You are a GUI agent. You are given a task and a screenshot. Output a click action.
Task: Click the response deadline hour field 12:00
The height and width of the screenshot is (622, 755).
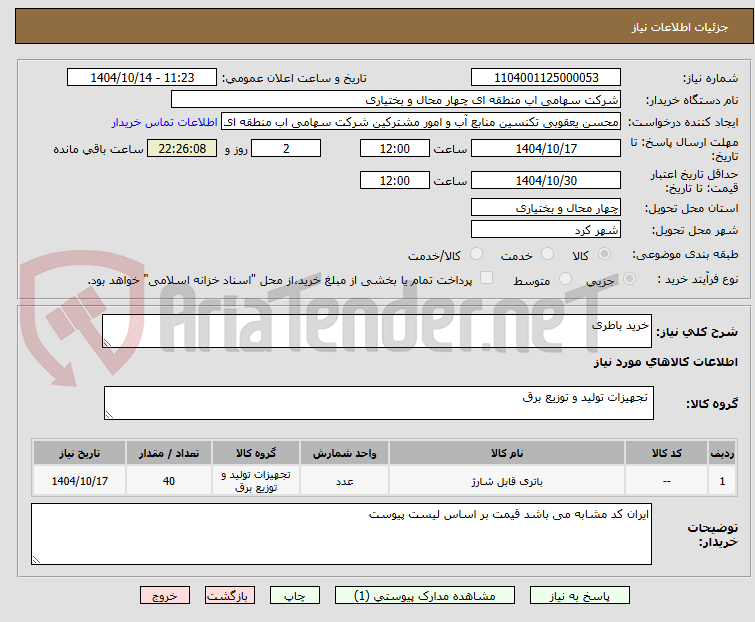pos(395,148)
